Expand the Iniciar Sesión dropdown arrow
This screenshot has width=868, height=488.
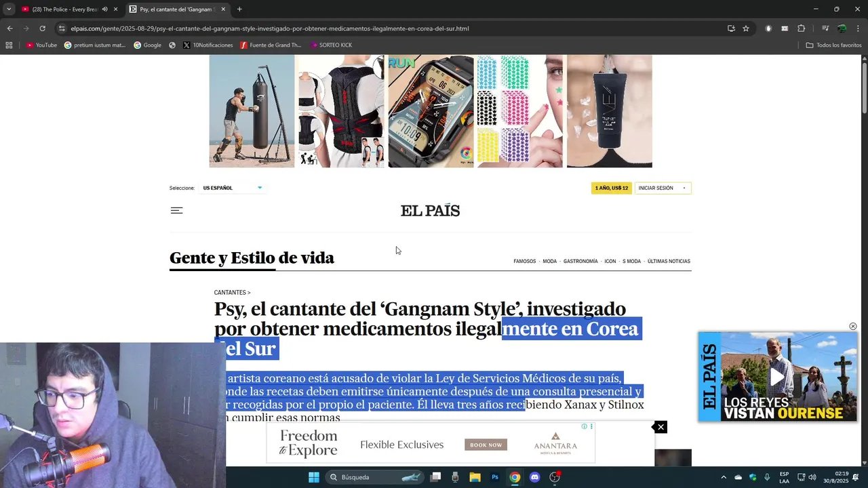coord(684,188)
